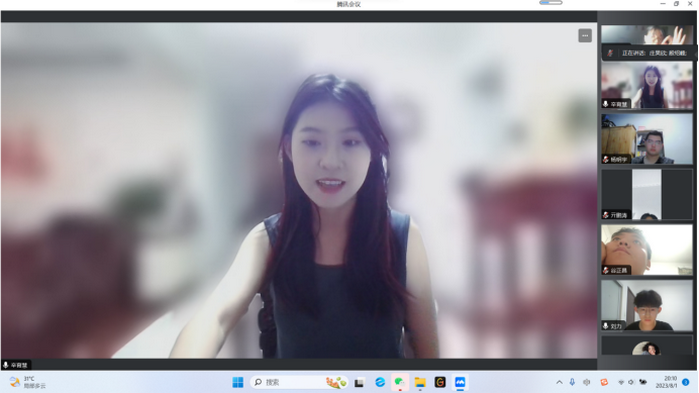Click the blue notification badge in tray
Screen dimensions: 699x393
687,382
